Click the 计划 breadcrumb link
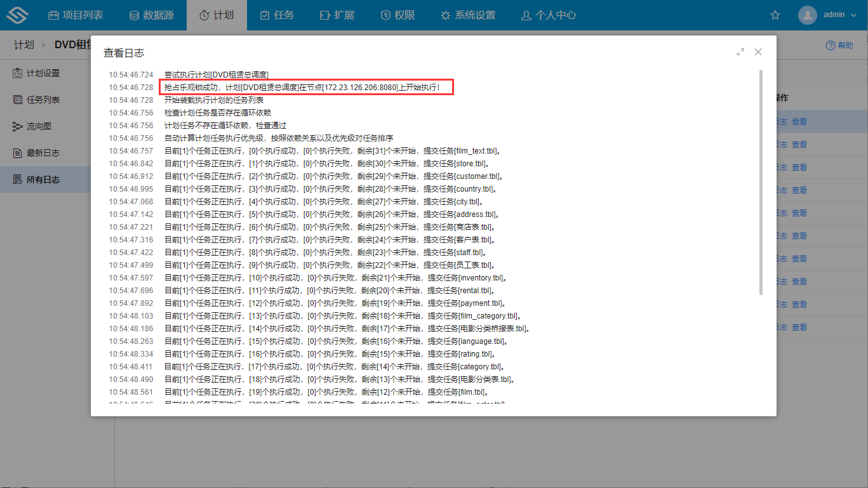Viewport: 868px width, 488px height. pos(23,45)
